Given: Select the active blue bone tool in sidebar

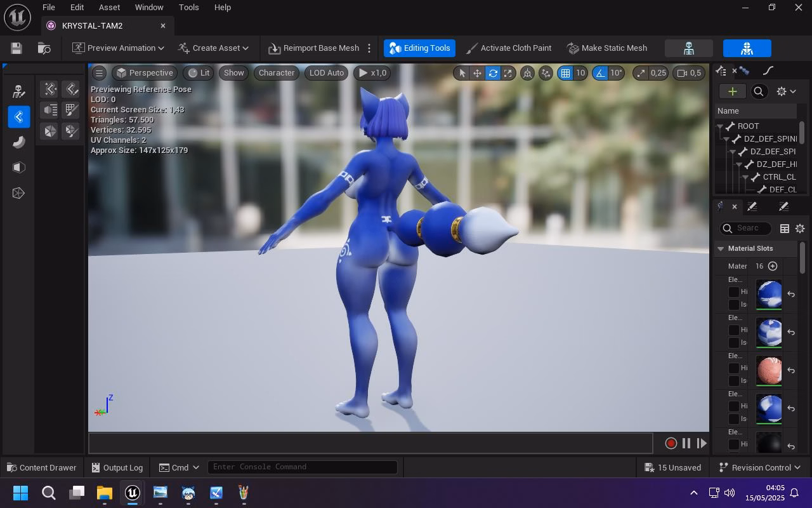Looking at the screenshot, I should coord(18,117).
